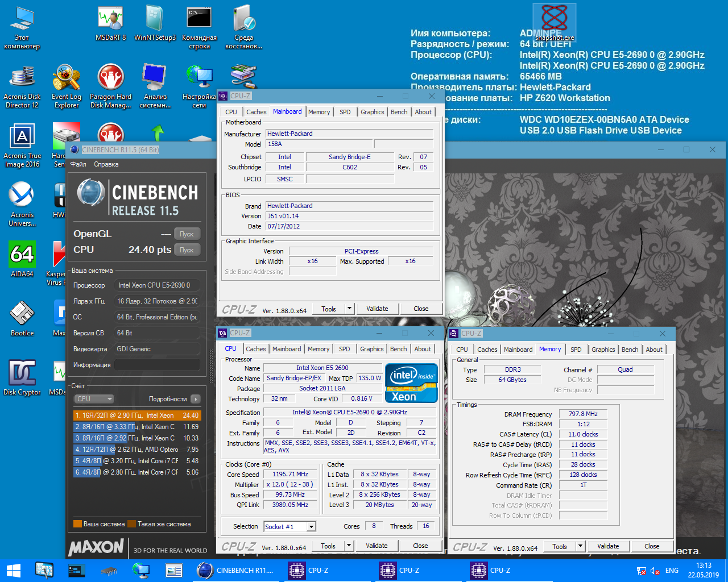Image resolution: width=728 pixels, height=582 pixels.
Task: Click the command prompt icon in the taskbar
Action: 76,570
